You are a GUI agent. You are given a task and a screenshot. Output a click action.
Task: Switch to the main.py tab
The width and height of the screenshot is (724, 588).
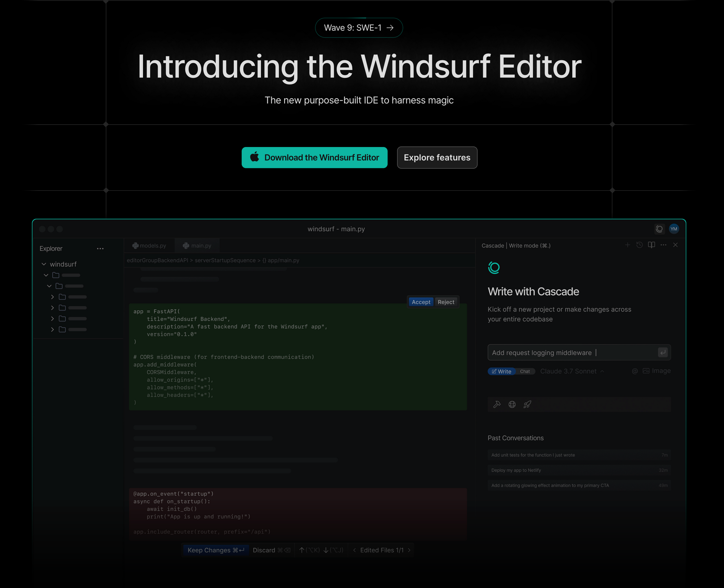pyautogui.click(x=197, y=245)
